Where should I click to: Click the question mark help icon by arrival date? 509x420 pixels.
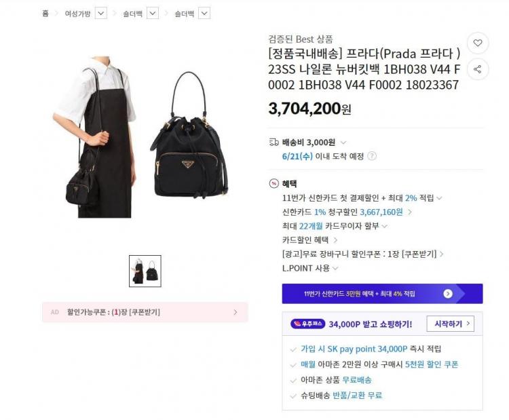[372, 156]
